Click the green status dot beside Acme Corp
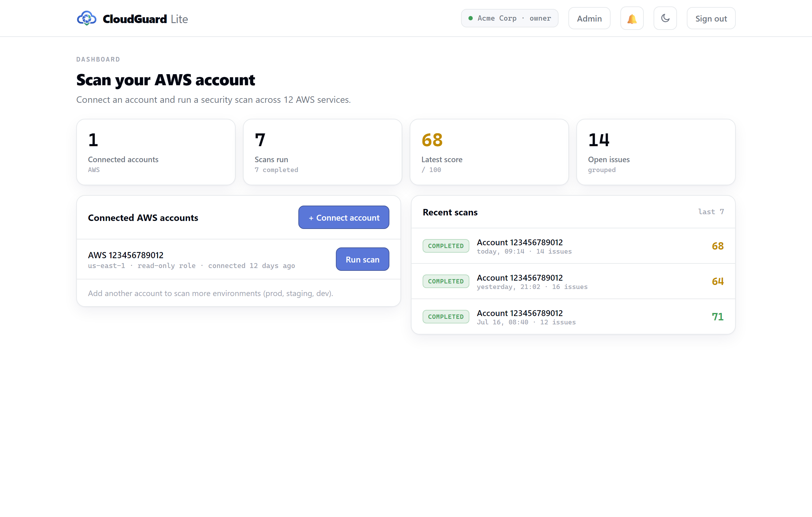This screenshot has width=812, height=517. [470, 18]
